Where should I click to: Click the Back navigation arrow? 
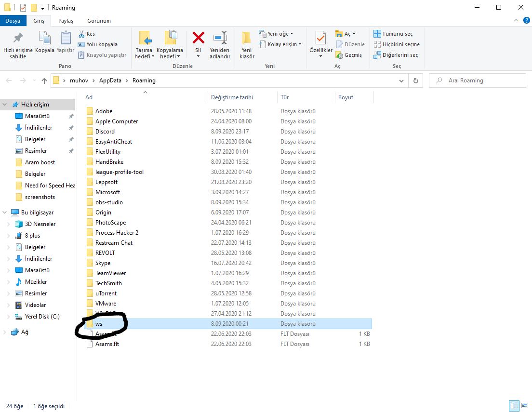(9, 80)
